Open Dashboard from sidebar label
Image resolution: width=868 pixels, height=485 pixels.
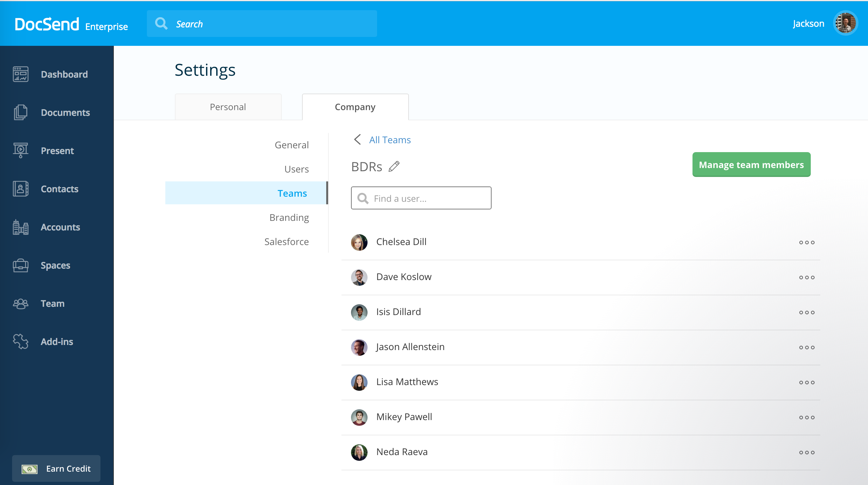64,74
